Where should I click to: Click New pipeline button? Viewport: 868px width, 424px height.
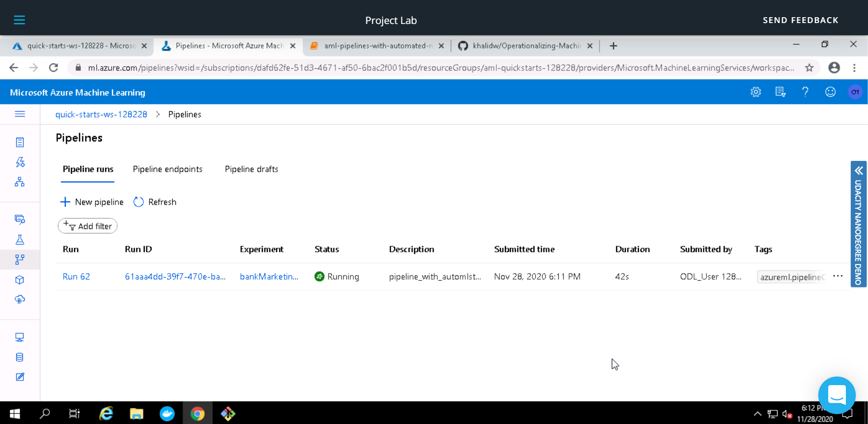[92, 202]
